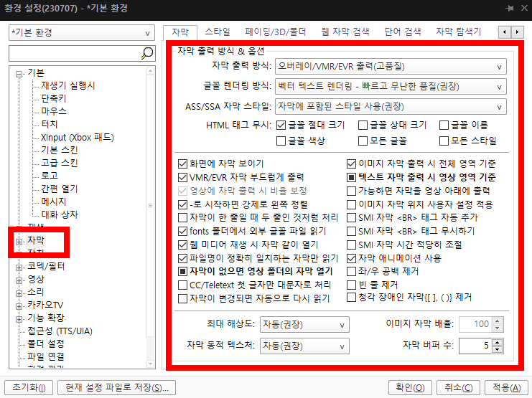532x398 pixels.
Task: Click the 자막 버퍼 수 value field
Action: [475, 346]
